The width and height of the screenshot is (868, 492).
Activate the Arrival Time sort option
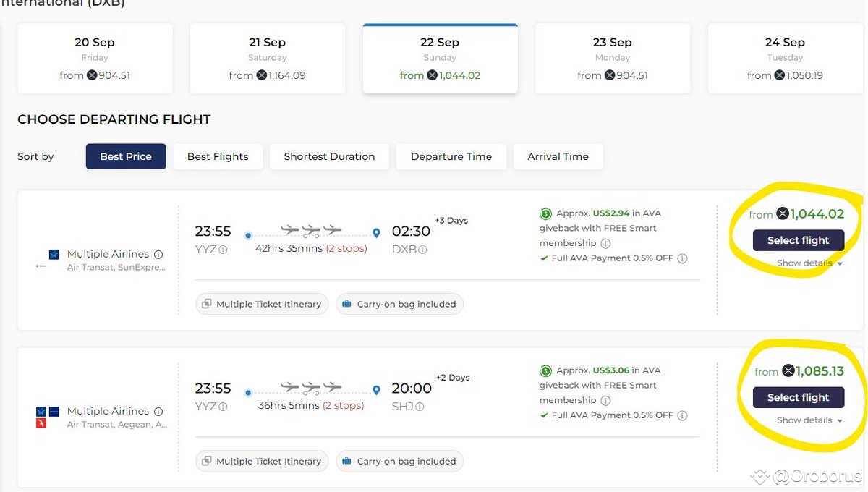click(558, 156)
